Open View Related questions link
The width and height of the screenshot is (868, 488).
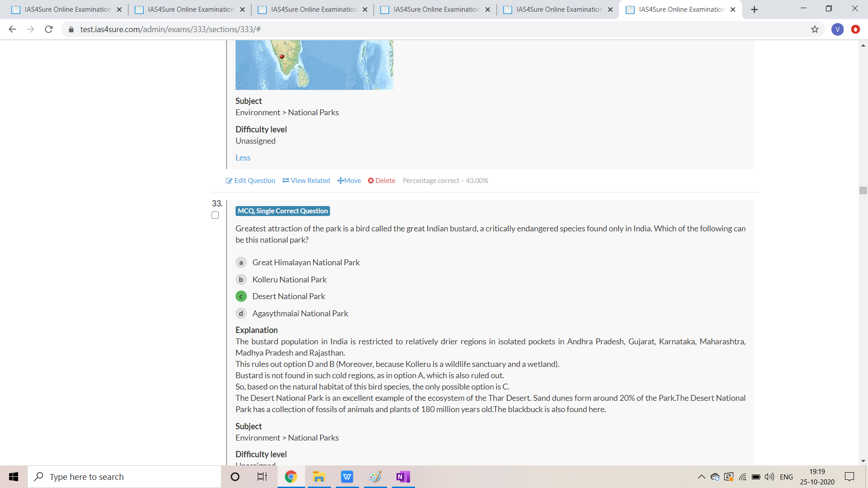coord(306,181)
